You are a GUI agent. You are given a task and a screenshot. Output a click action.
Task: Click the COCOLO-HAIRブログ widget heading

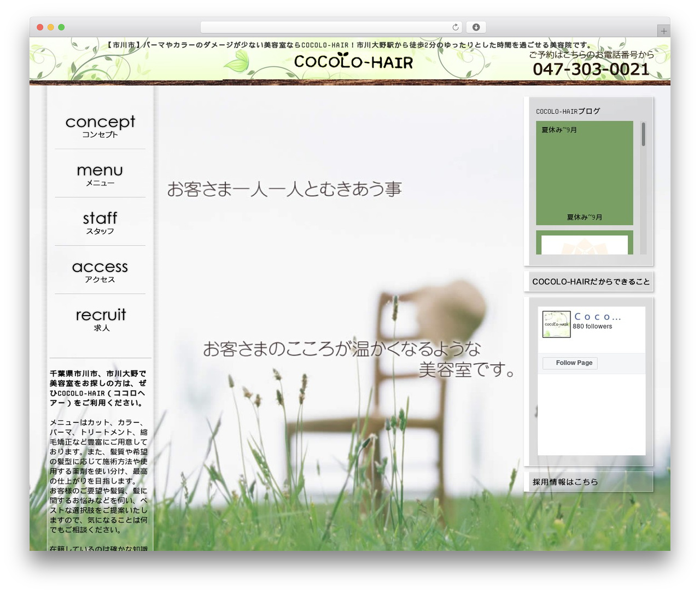568,111
